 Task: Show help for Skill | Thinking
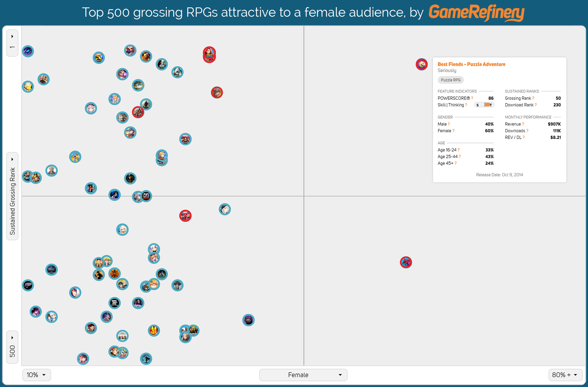pyautogui.click(x=466, y=105)
